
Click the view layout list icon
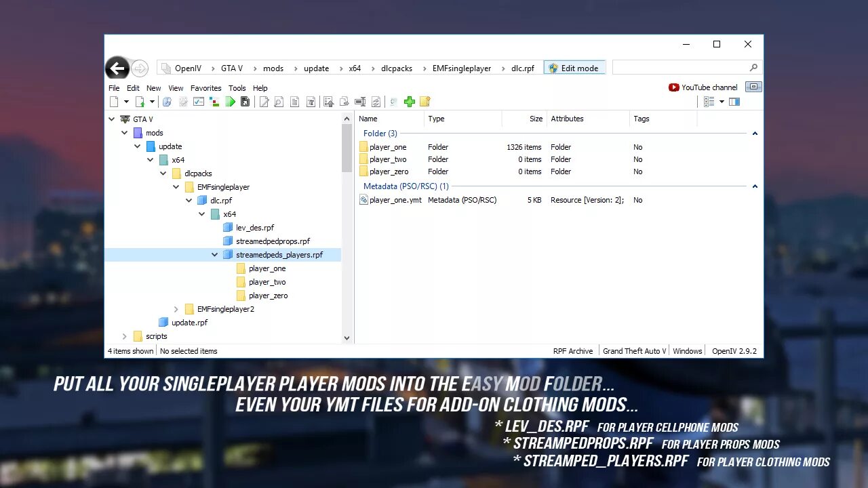(x=709, y=102)
